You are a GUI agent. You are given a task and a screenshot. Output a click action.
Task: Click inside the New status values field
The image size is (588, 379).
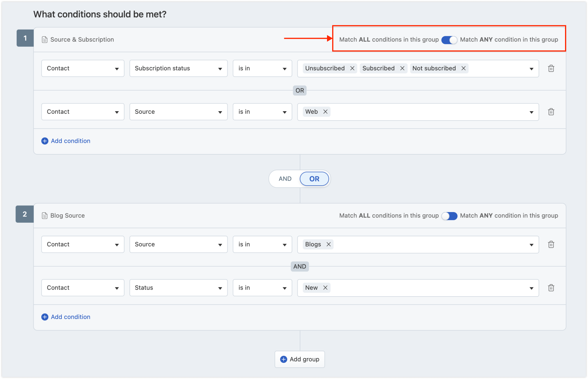418,288
